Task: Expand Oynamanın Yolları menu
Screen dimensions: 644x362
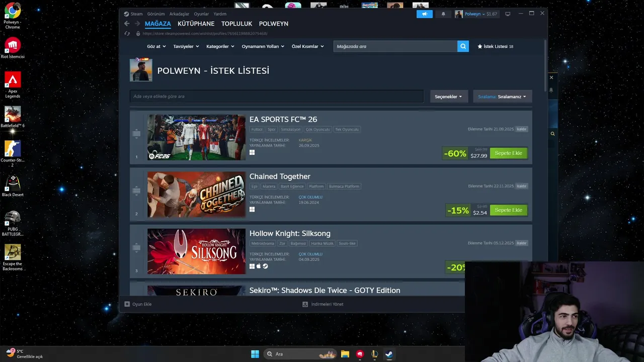Action: coord(263,46)
